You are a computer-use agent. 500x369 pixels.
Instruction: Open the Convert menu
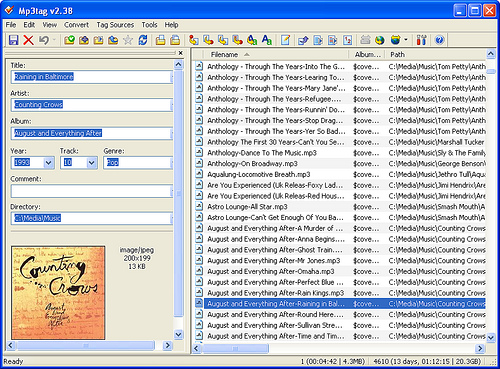tap(76, 25)
